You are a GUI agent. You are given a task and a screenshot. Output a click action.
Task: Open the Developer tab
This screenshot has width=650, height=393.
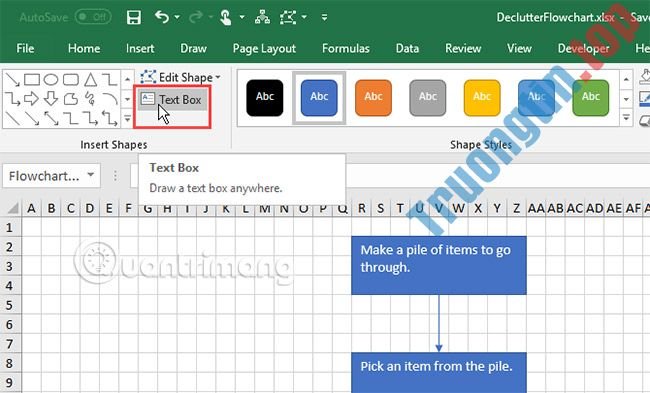(583, 49)
